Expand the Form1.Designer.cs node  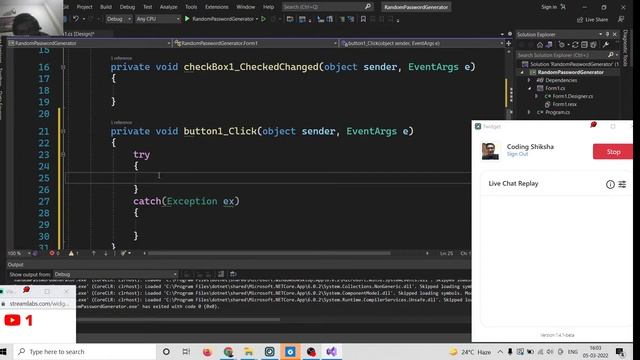click(537, 96)
